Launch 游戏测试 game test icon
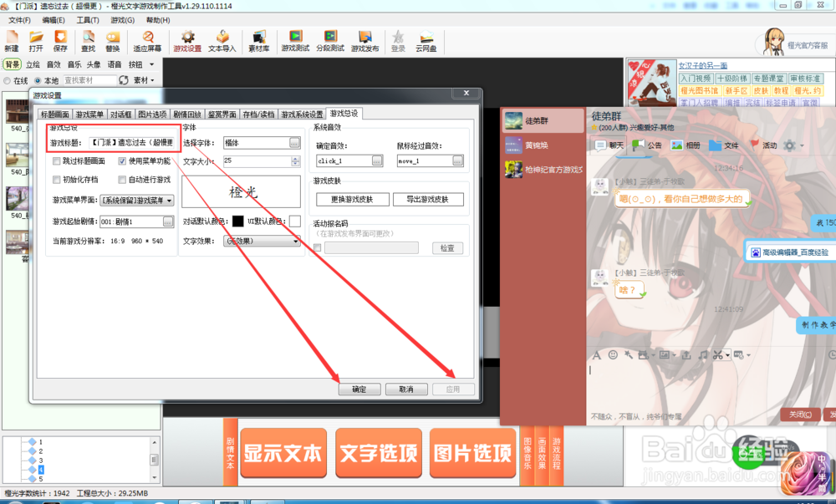Viewport: 836px width, 504px height. (295, 40)
